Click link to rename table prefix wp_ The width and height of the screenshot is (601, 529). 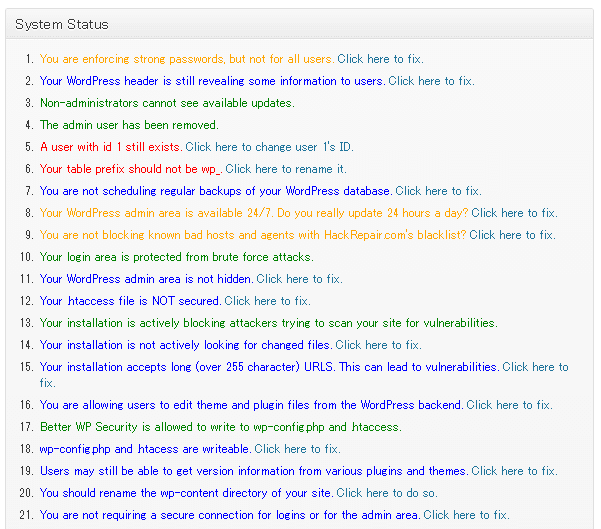[286, 169]
